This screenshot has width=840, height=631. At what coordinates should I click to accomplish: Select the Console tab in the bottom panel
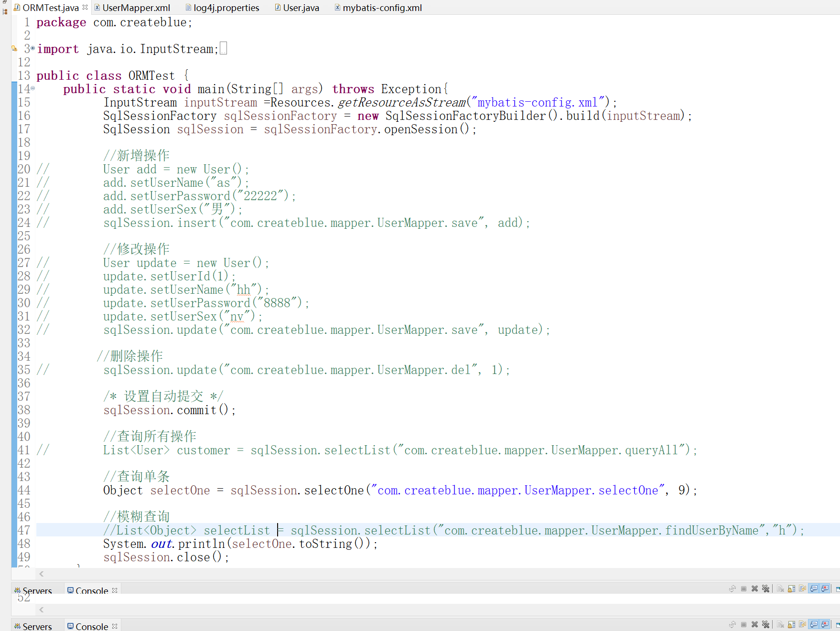pyautogui.click(x=92, y=626)
